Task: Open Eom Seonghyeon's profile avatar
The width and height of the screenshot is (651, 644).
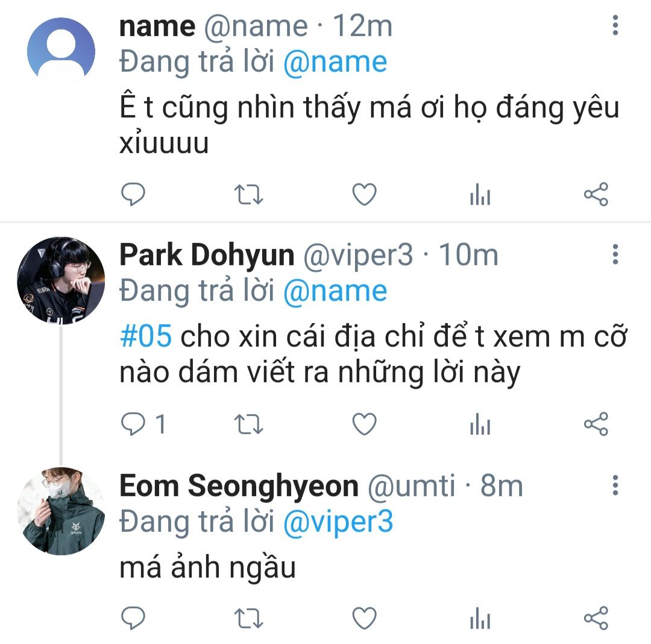Action: click(61, 510)
